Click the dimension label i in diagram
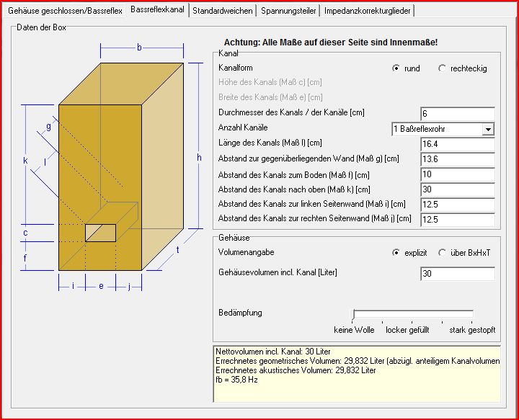Viewport: 519px width, 420px height. pos(73,286)
